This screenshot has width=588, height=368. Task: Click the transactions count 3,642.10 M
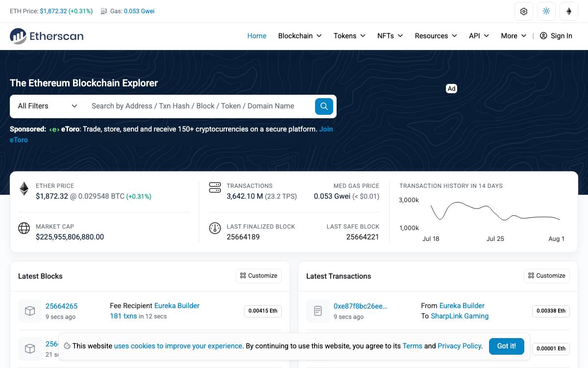pos(245,196)
